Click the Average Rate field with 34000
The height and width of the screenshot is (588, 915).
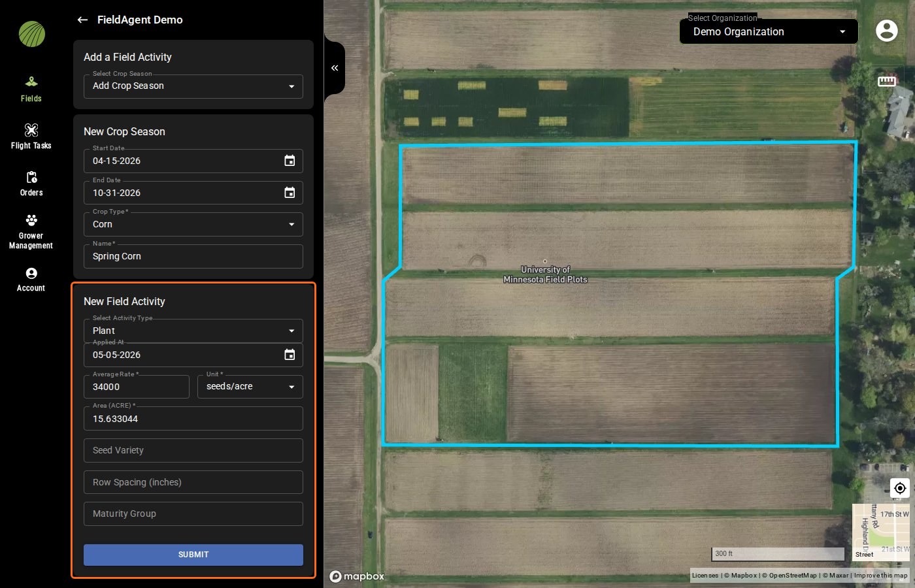(137, 387)
